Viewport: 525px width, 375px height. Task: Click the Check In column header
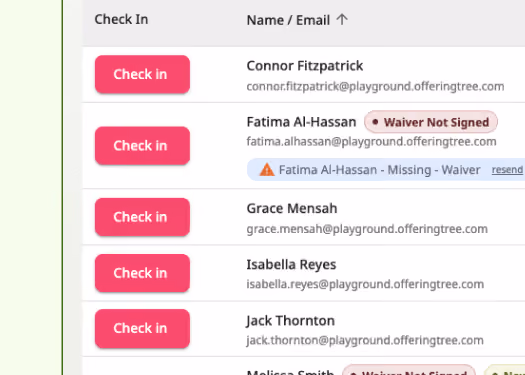point(121,19)
